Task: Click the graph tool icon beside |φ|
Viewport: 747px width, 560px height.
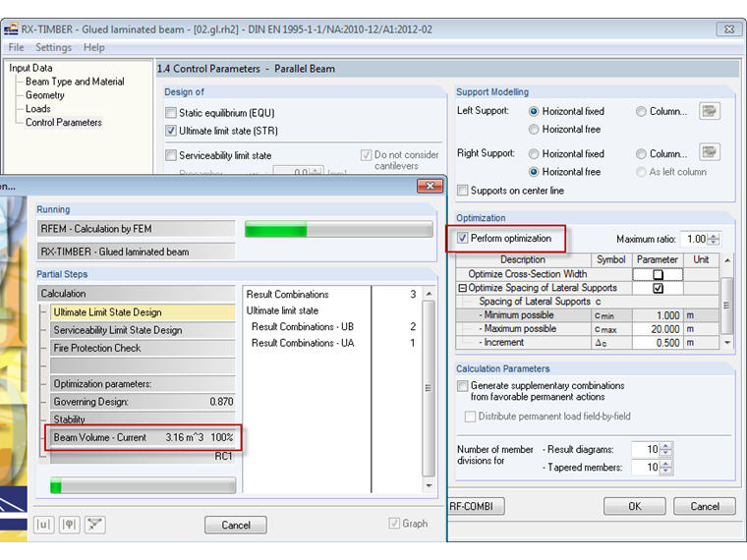Action: [x=95, y=525]
